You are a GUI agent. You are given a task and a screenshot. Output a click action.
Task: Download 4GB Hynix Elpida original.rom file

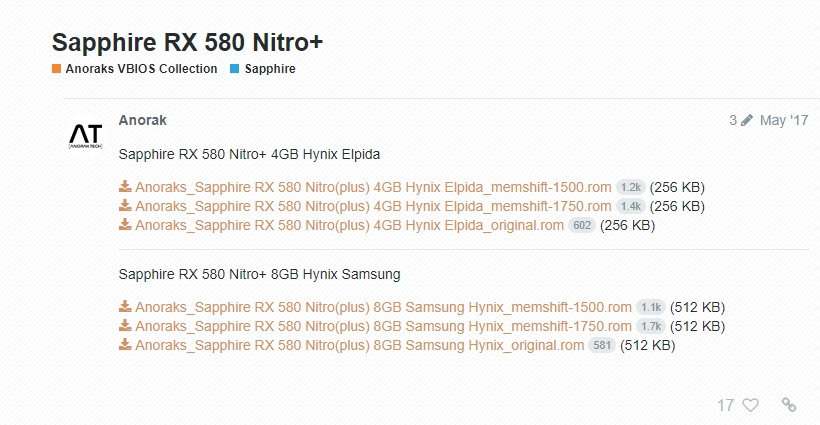click(x=349, y=225)
